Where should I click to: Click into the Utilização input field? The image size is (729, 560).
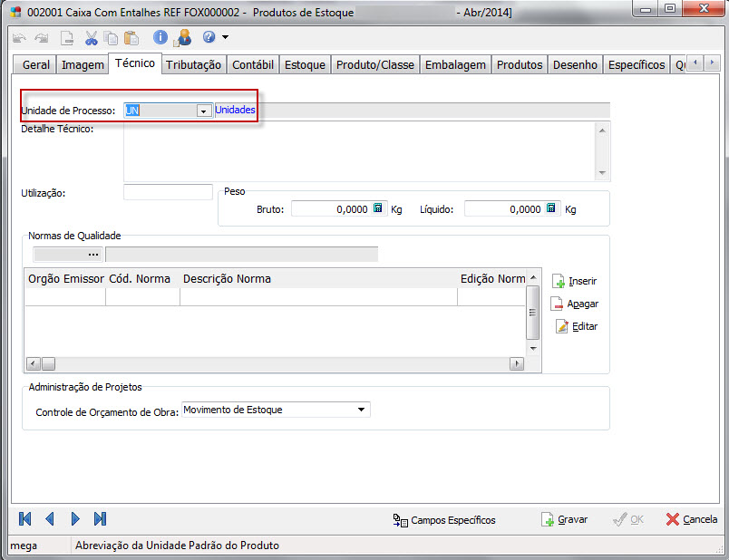[x=168, y=192]
